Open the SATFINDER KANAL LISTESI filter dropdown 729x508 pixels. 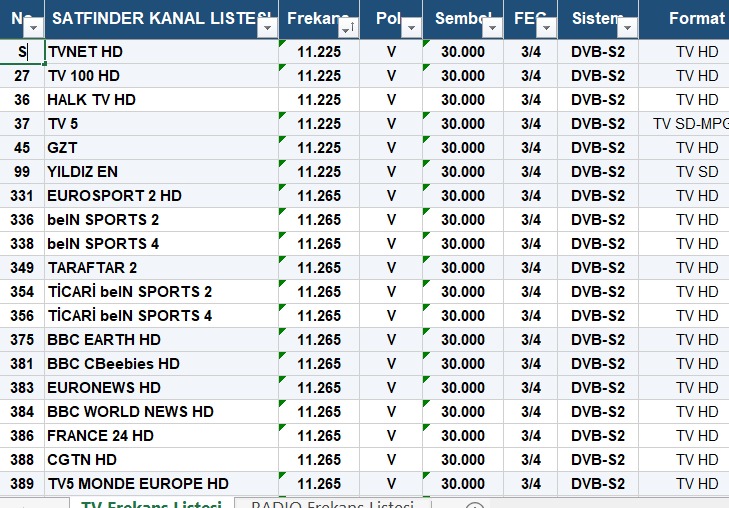tap(267, 28)
